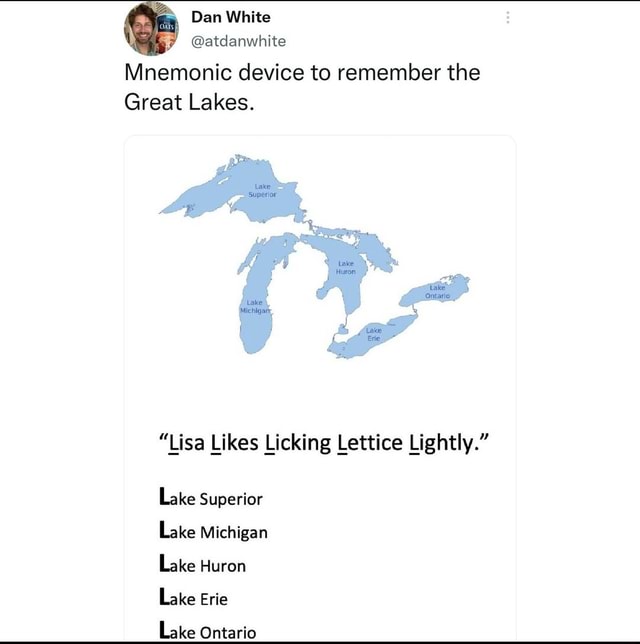Click the Lake Erie list entry
The image size is (640, 644).
pyautogui.click(x=193, y=598)
